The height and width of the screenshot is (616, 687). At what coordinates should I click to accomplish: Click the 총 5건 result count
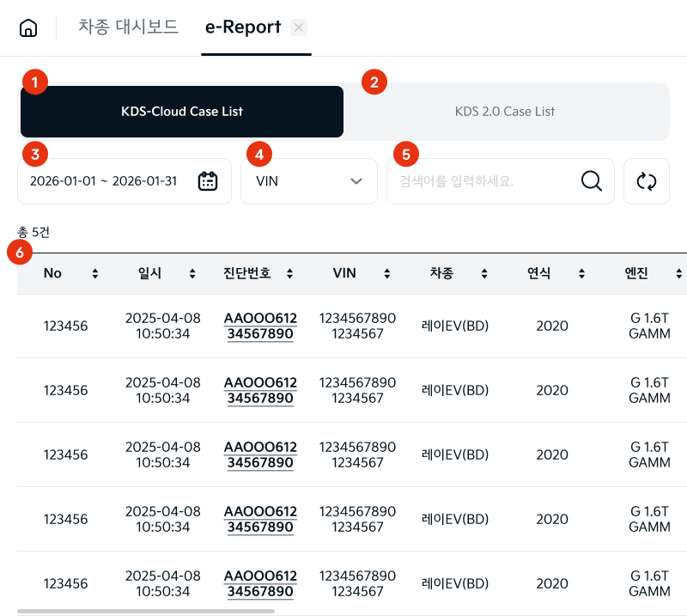[33, 232]
